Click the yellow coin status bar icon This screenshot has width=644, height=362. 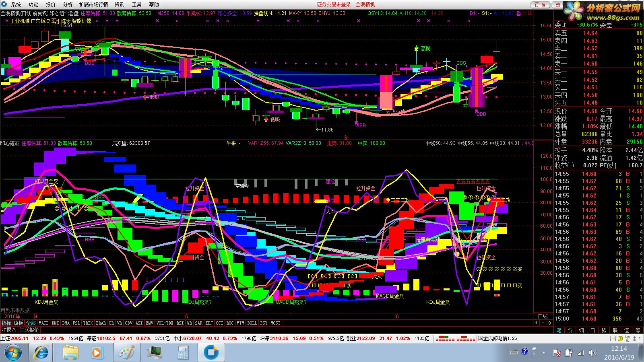coord(620,338)
